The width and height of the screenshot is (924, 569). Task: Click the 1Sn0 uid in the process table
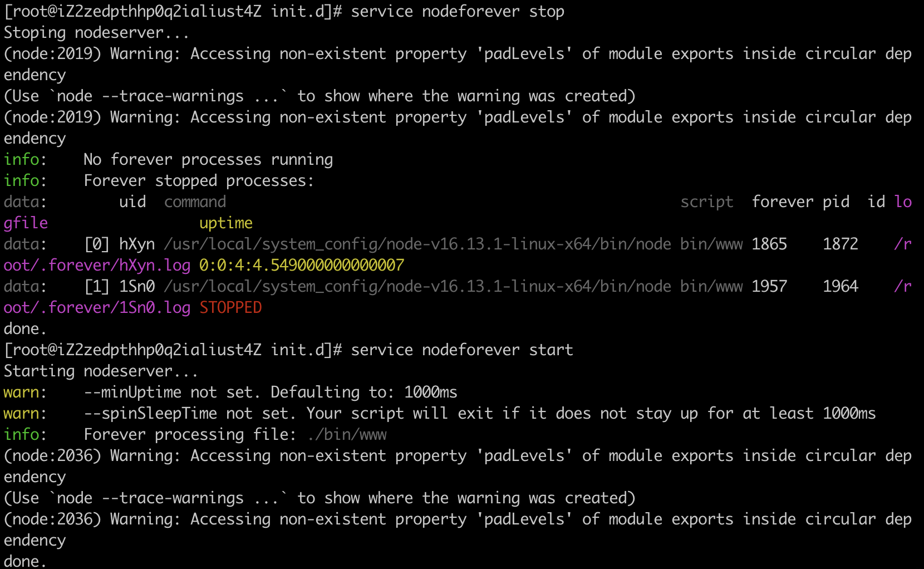tap(137, 287)
